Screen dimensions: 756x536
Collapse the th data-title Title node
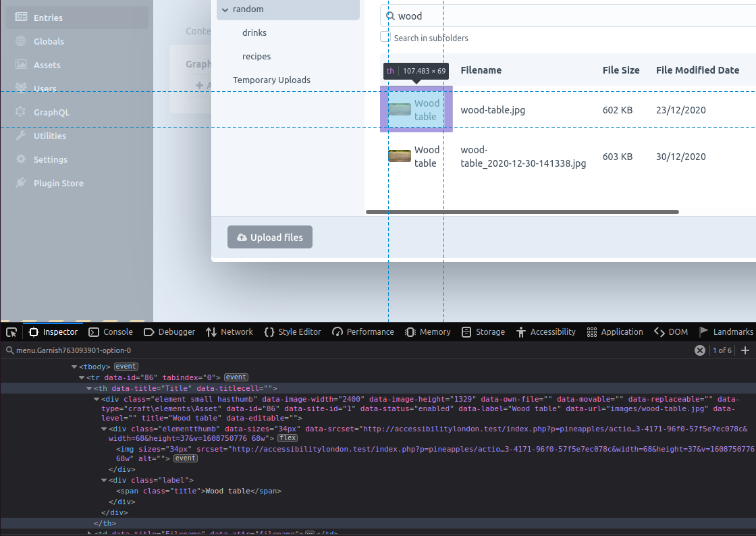point(88,387)
